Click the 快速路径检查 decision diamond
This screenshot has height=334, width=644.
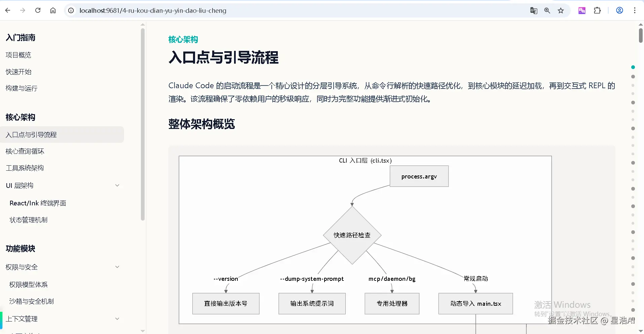pos(352,235)
